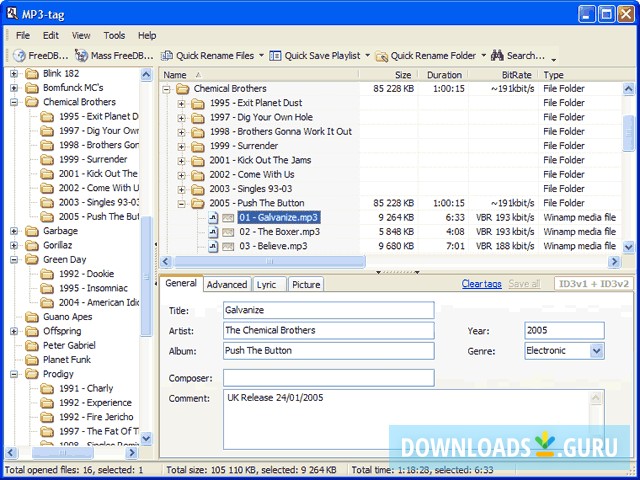Click the FreeDB toolbar icon
Image resolution: width=640 pixels, height=480 pixels.
point(20,56)
